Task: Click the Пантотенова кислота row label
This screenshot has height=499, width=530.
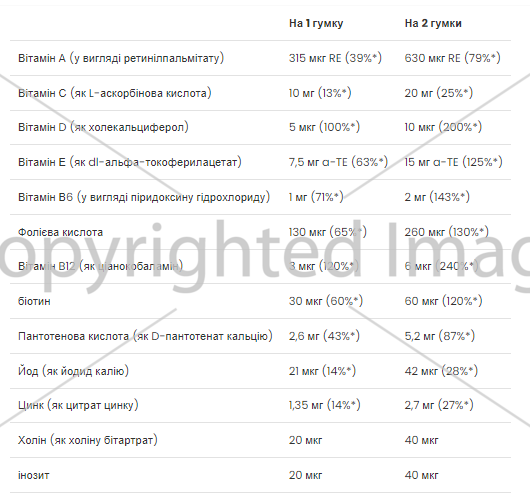Action: tap(145, 336)
